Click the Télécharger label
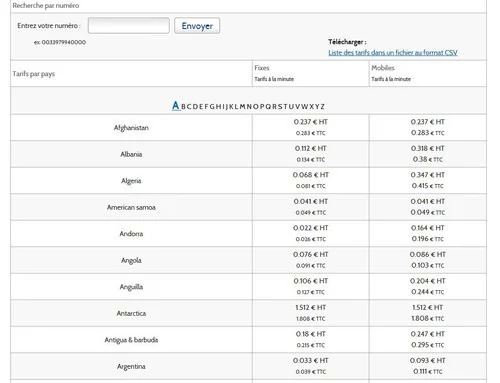500x383 pixels. click(x=347, y=42)
